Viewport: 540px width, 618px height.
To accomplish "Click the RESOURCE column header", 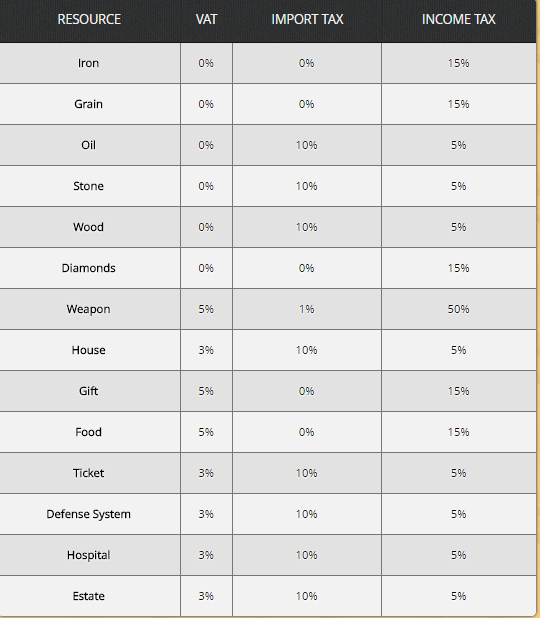I will pyautogui.click(x=89, y=19).
